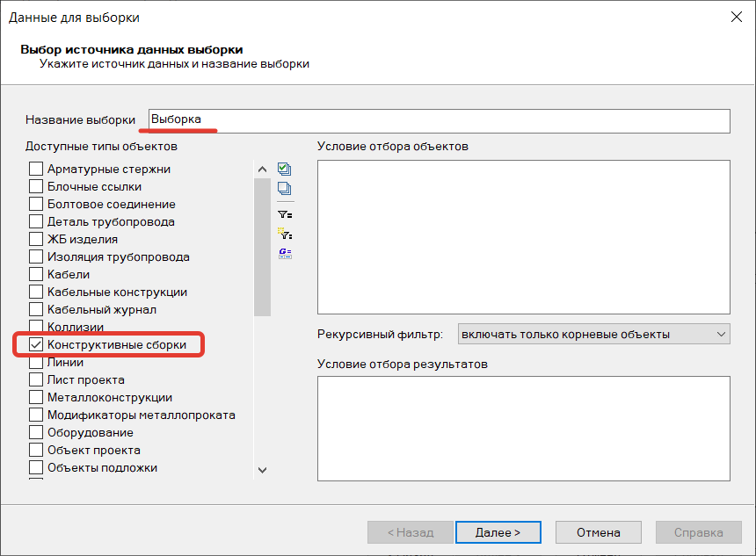Uncheck the Конструктивные сборки checkbox
Screen dimensions: 756x556
(36, 345)
